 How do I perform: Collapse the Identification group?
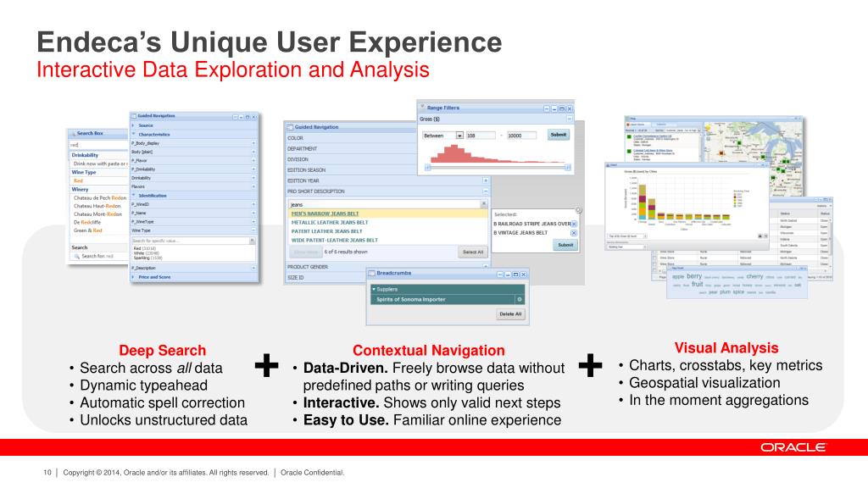(x=133, y=196)
